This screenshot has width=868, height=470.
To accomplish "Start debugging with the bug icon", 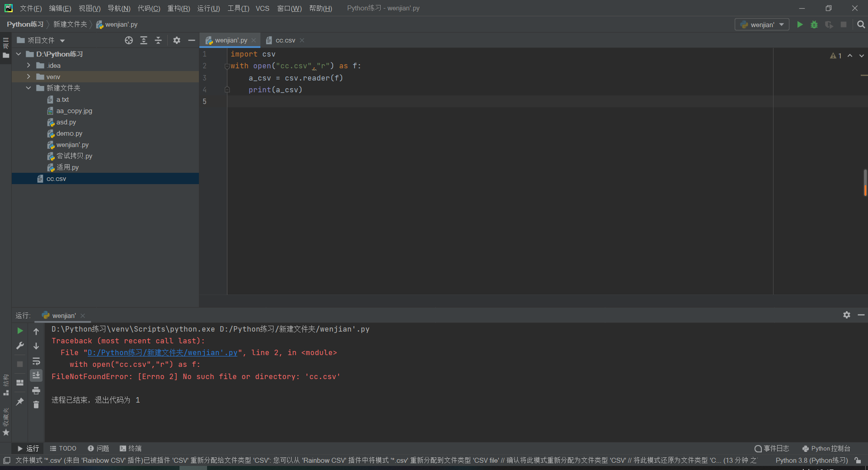I will (x=814, y=24).
